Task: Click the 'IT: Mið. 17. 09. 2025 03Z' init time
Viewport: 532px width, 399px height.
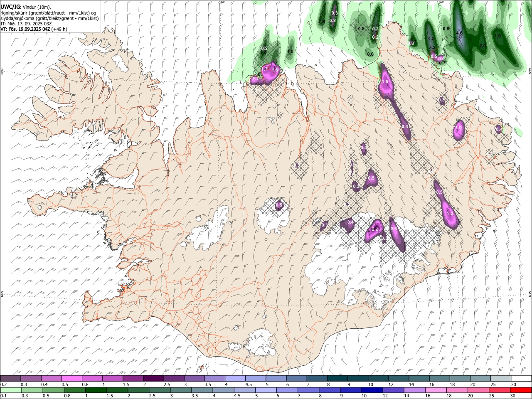Action: 26,24
